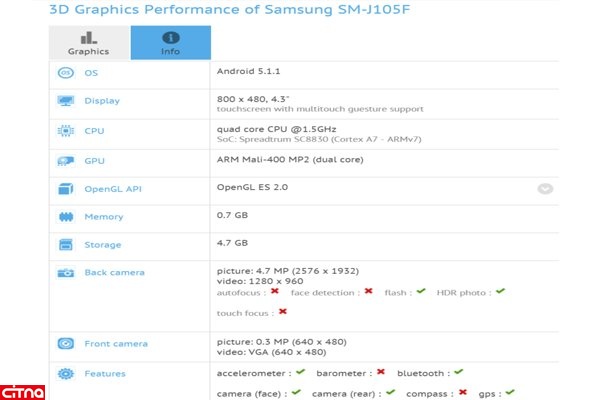Click the touch focus red cross
This screenshot has width=600, height=400.
coord(282,312)
